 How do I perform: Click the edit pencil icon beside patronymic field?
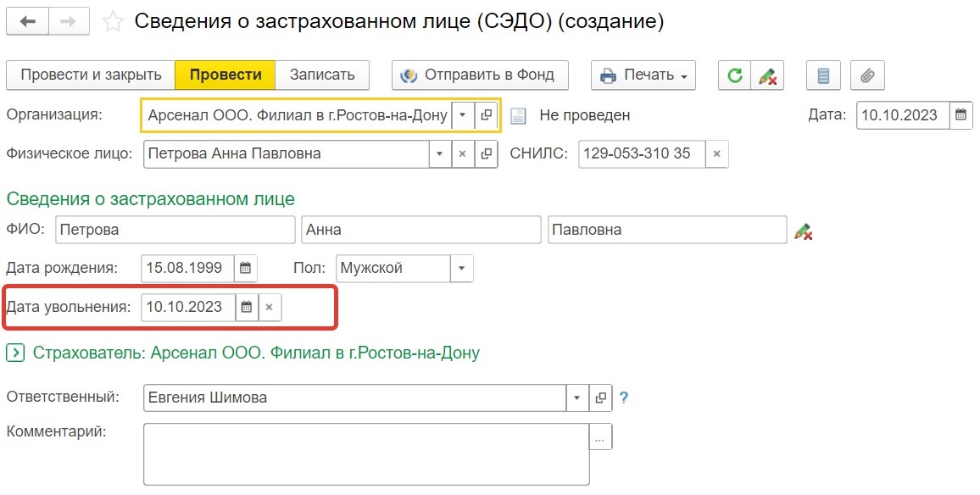(x=803, y=231)
